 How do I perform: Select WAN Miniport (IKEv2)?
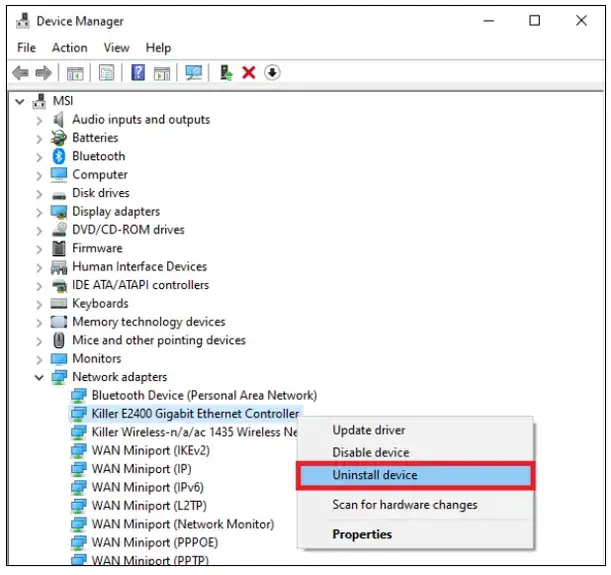click(x=150, y=450)
